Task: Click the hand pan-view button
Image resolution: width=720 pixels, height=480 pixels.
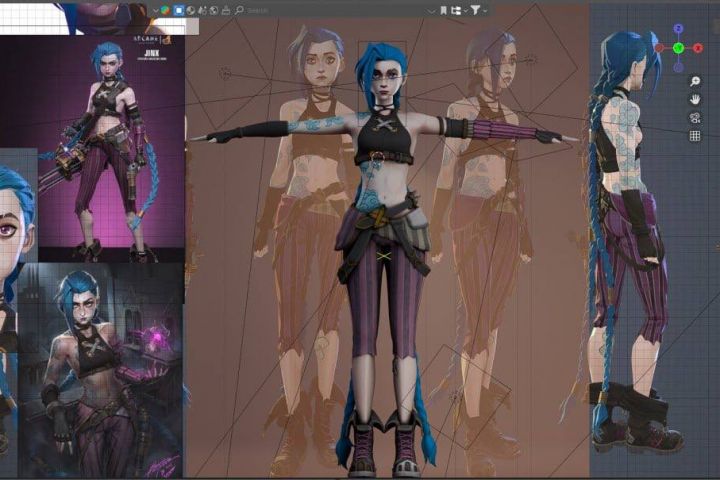Action: (695, 99)
